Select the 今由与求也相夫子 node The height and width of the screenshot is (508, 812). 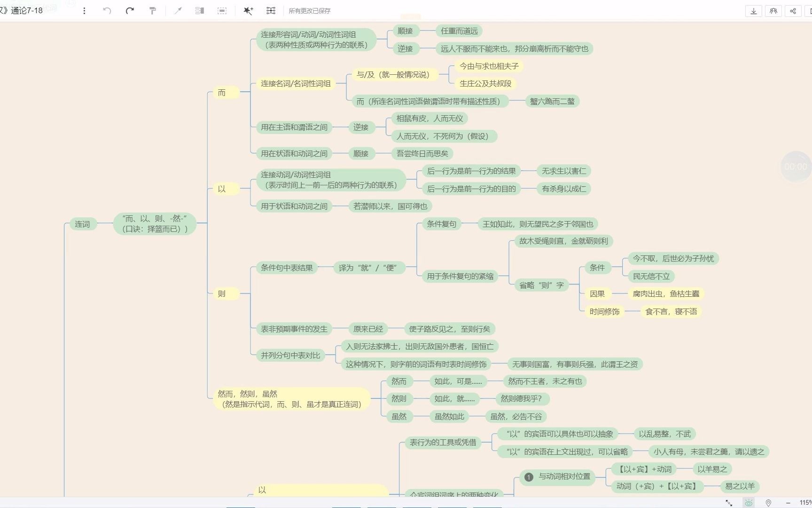[x=489, y=66]
